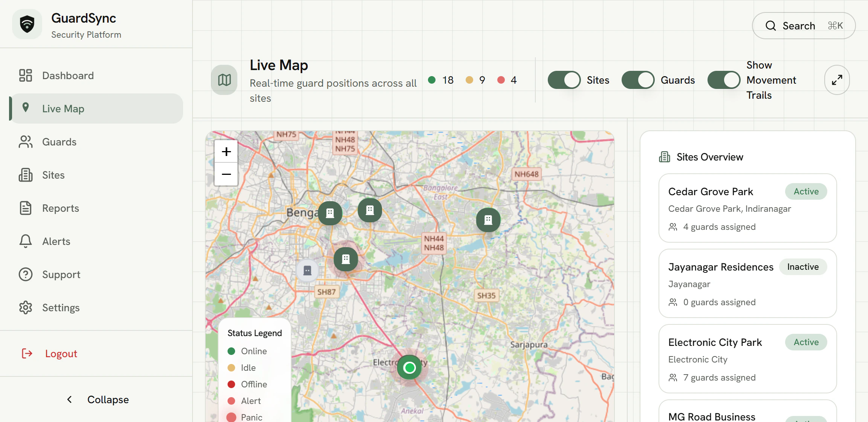The height and width of the screenshot is (422, 868).
Task: Open the Reports page
Action: pos(96,208)
